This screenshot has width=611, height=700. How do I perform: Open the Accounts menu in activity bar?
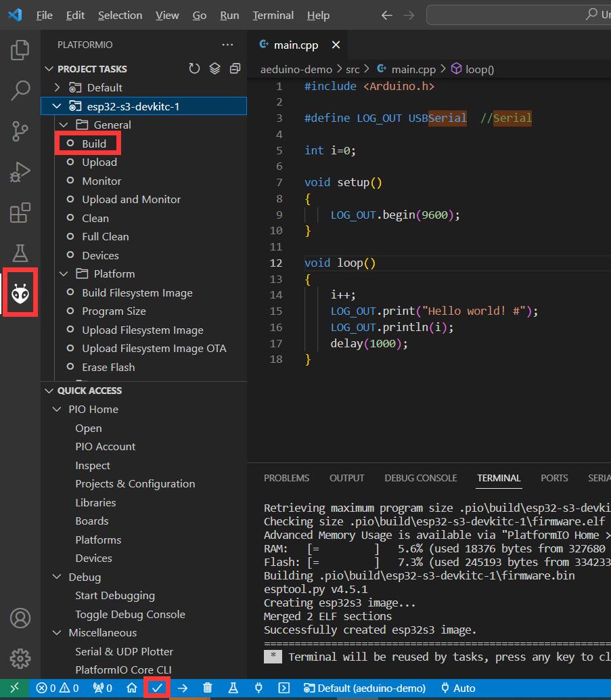pyautogui.click(x=20, y=618)
